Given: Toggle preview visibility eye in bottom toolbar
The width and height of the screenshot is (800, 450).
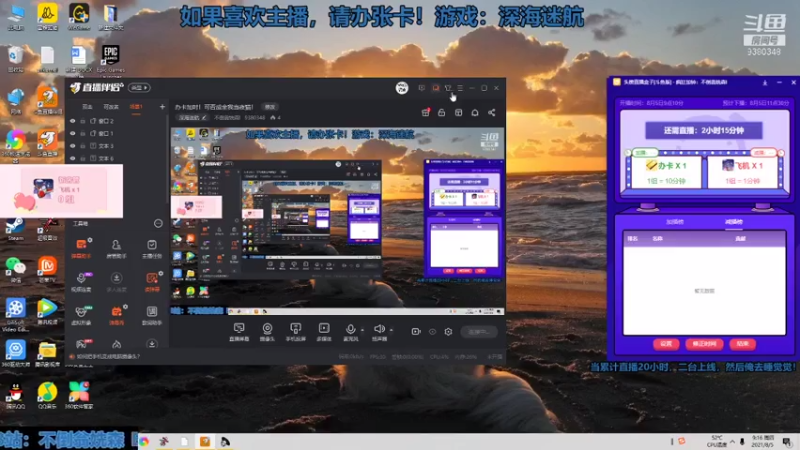Looking at the screenshot, I should [x=432, y=332].
